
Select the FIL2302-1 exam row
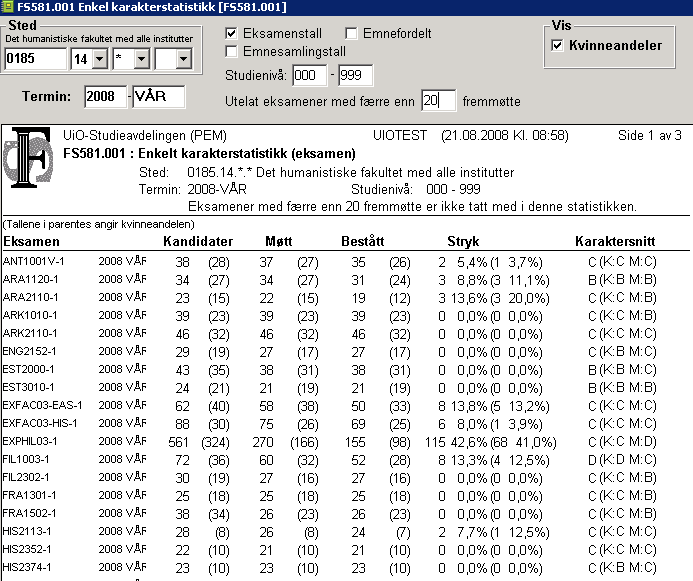click(330, 478)
